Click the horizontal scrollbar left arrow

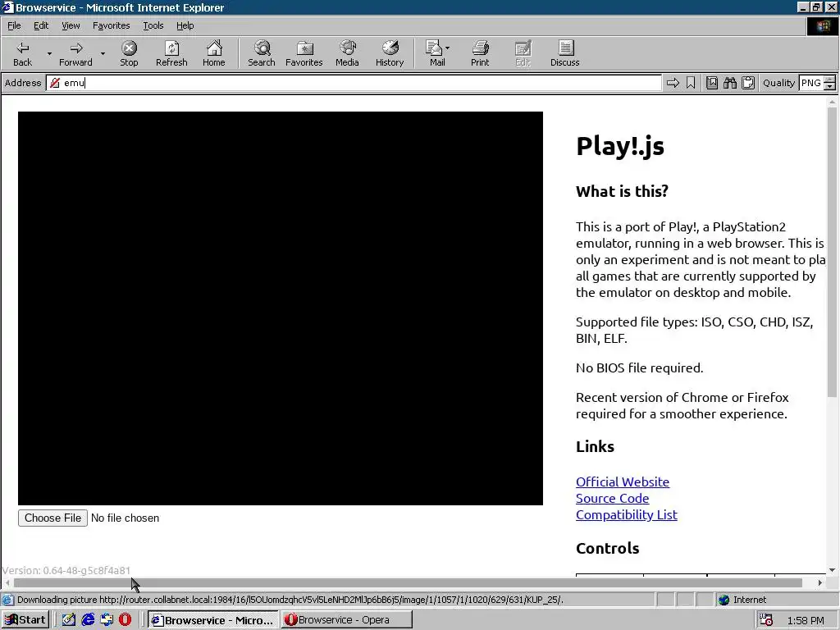coord(7,582)
